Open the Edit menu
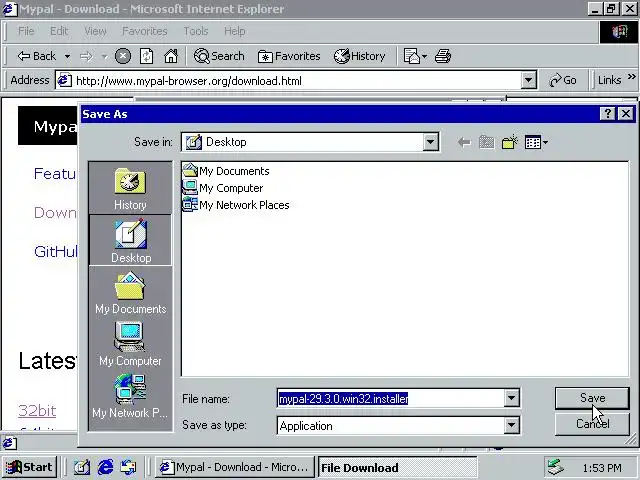640x480 pixels. pos(59,31)
